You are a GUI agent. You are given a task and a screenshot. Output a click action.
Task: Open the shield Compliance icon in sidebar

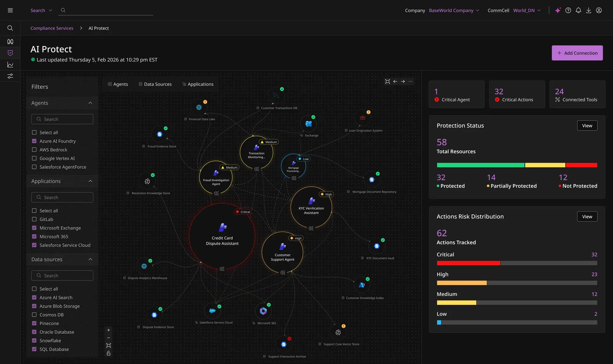10,53
